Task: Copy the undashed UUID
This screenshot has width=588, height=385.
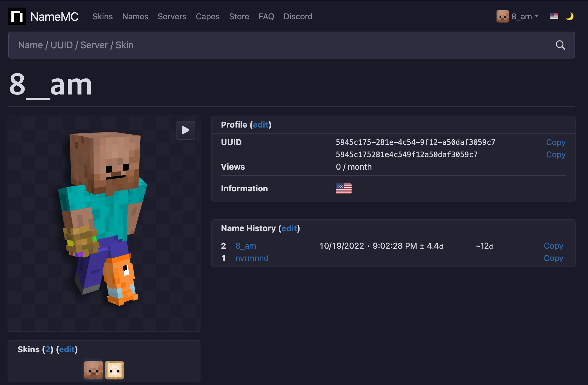Action: pyautogui.click(x=556, y=154)
